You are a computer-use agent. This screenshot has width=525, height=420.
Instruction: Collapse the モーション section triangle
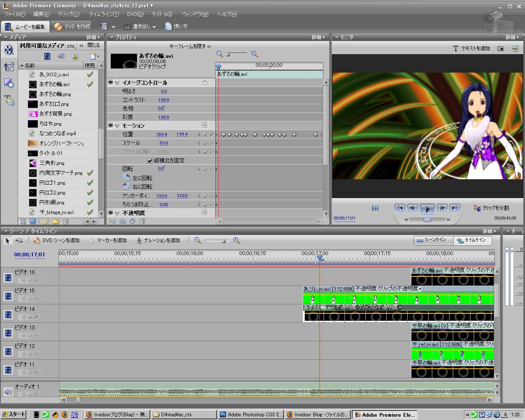click(117, 126)
